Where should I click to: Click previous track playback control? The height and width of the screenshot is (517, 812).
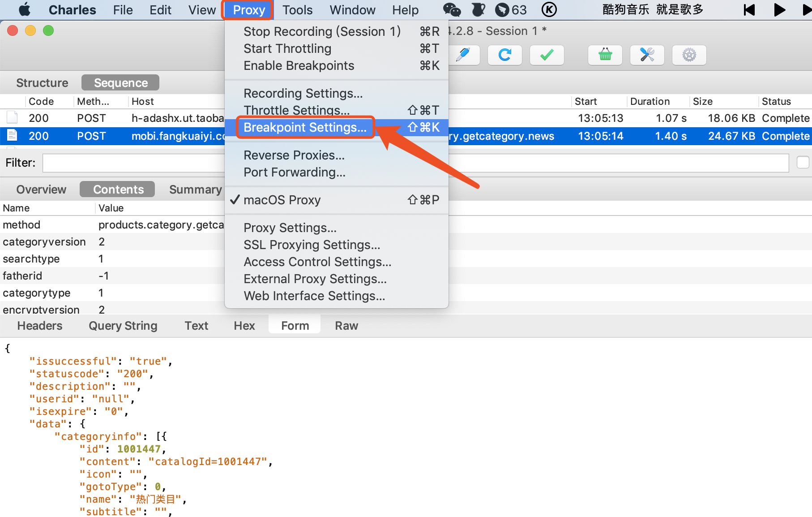pyautogui.click(x=749, y=10)
